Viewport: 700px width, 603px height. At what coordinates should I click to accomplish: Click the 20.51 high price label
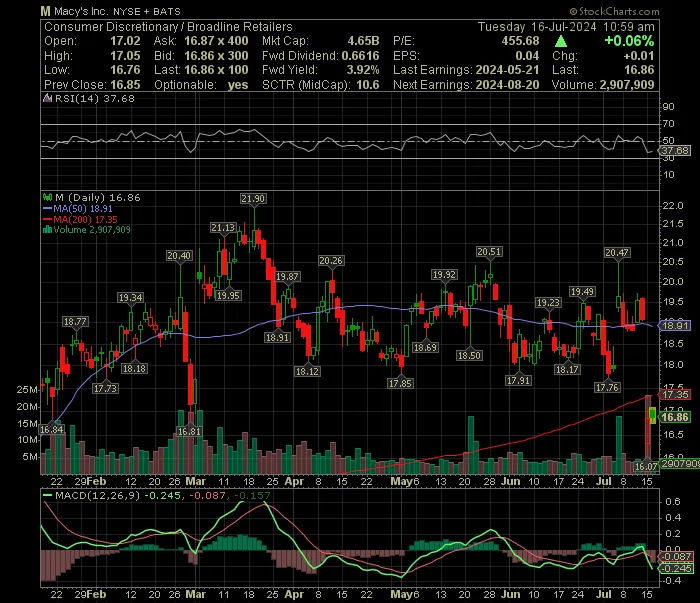(x=489, y=252)
